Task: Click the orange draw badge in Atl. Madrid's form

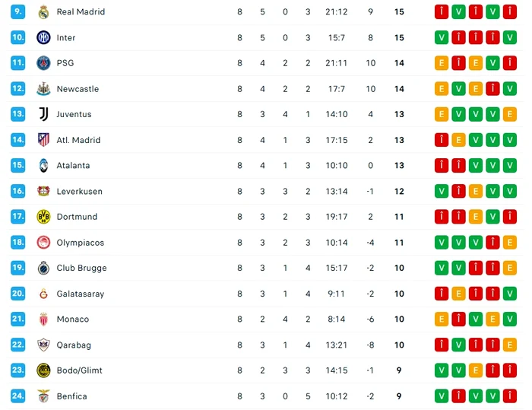Action: click(x=458, y=140)
